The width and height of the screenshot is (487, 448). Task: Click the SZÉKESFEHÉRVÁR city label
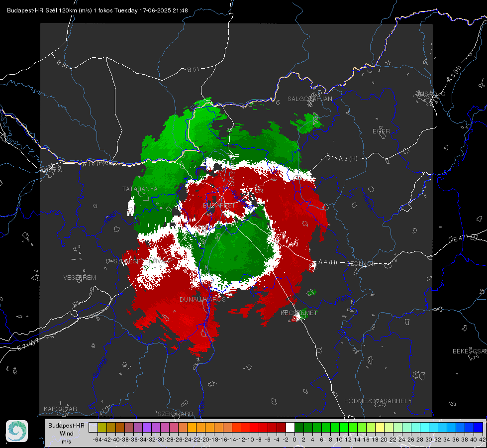[141, 261]
